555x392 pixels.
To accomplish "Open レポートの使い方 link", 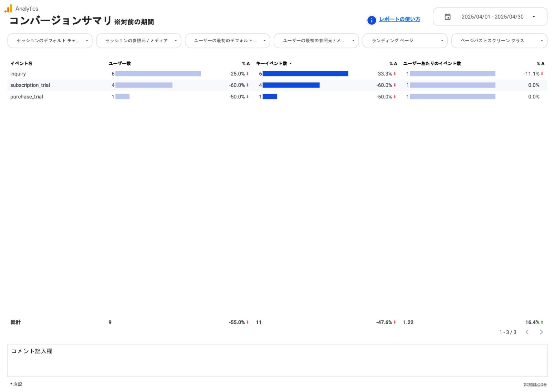I will [399, 19].
